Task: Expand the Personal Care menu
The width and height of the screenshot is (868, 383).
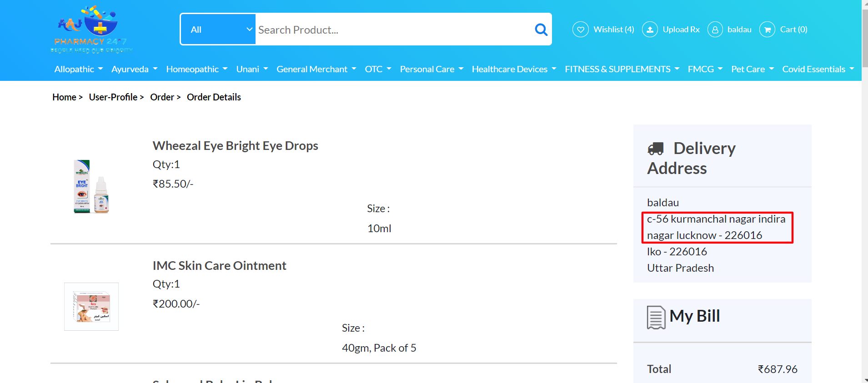Action: (432, 69)
